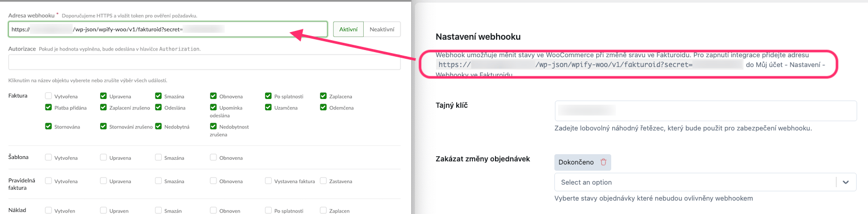Switch webhook to Aktivní
This screenshot has height=214, width=868.
pos(348,29)
